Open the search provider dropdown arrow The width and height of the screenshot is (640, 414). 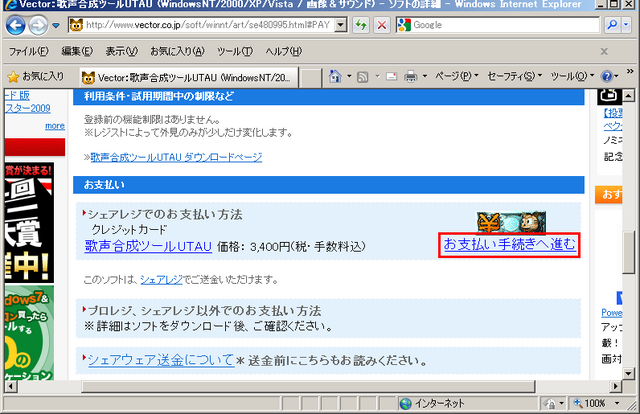click(x=626, y=25)
